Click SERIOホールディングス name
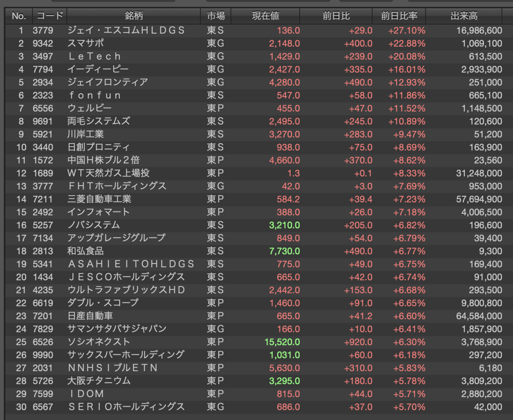Image resolution: width=513 pixels, height=420 pixels. pos(126,406)
